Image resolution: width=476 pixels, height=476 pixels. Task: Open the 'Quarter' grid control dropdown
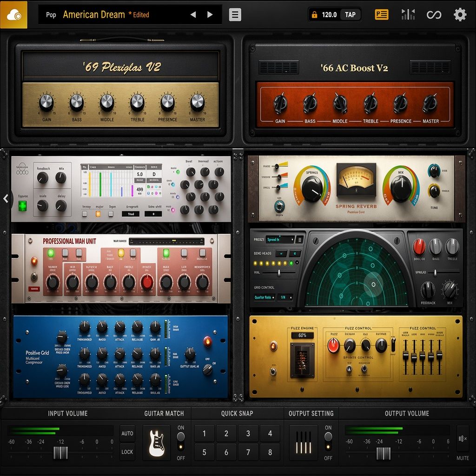264,297
